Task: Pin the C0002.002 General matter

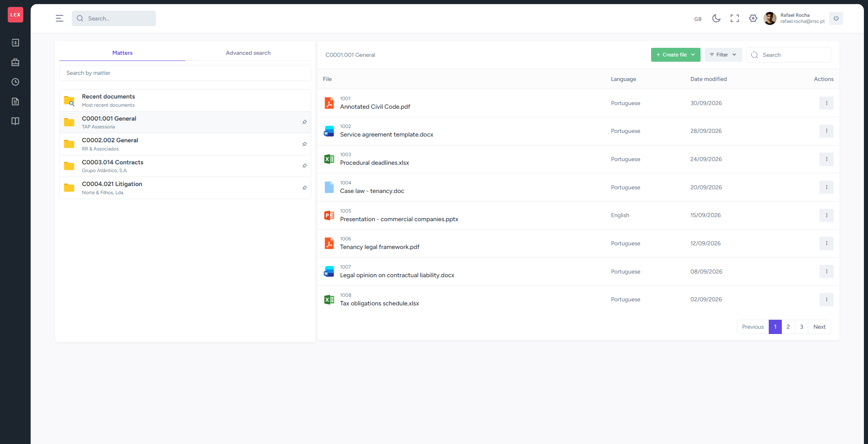Action: click(304, 144)
